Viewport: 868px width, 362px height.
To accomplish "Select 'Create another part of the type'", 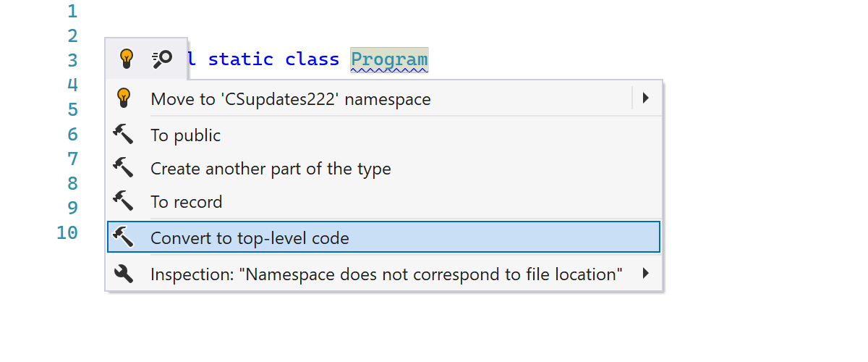I will coord(271,169).
